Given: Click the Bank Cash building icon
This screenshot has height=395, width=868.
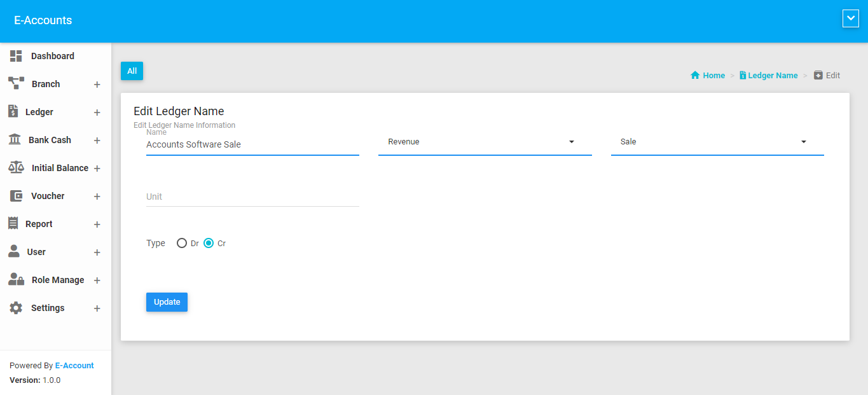Looking at the screenshot, I should click(x=15, y=139).
